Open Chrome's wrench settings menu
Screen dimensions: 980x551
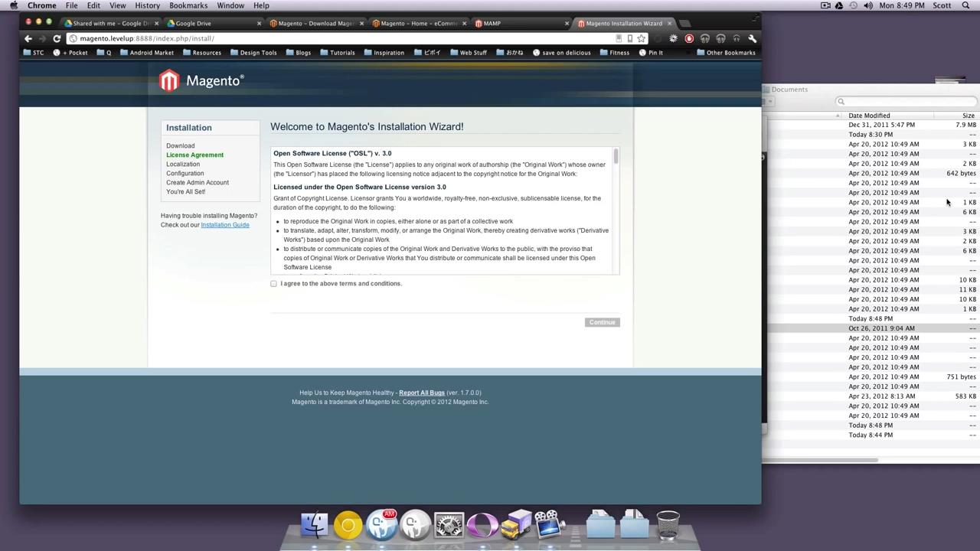[752, 38]
